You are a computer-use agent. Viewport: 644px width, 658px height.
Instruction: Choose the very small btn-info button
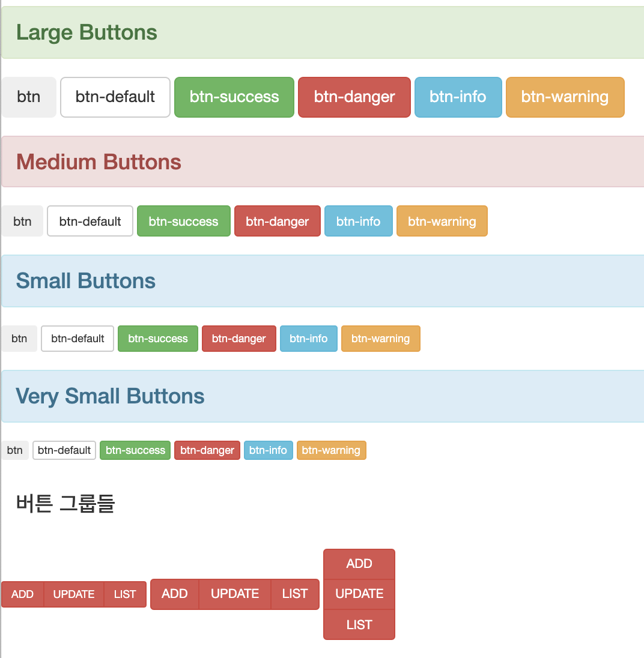pos(269,450)
